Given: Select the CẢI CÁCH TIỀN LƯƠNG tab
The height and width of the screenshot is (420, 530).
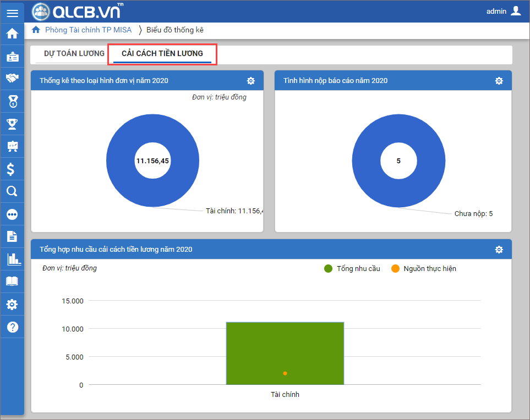Looking at the screenshot, I should point(162,54).
